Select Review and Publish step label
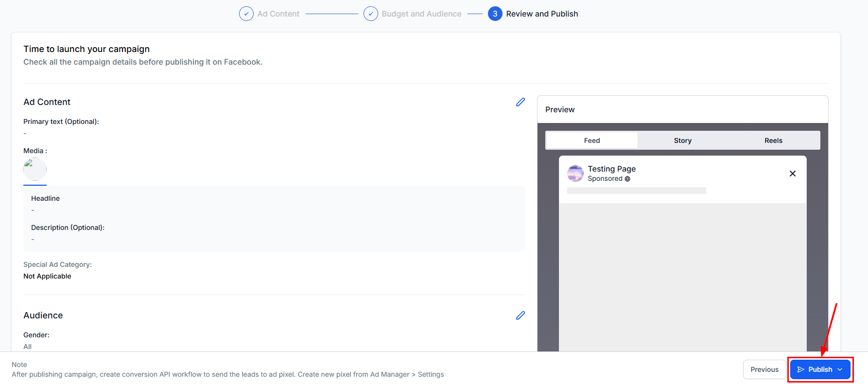The height and width of the screenshot is (384, 868). click(x=542, y=14)
